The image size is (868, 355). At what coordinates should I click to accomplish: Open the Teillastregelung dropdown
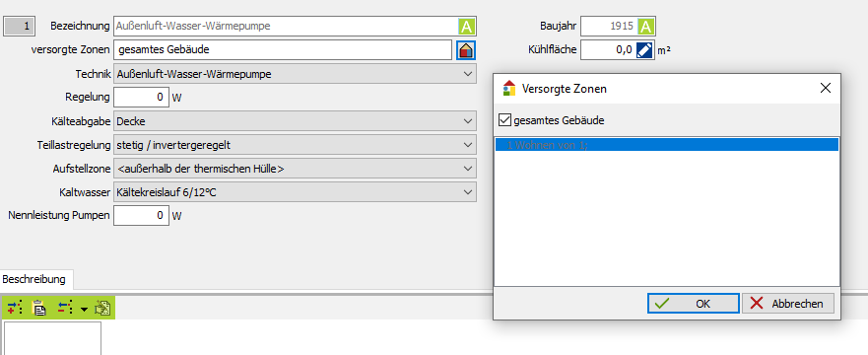click(295, 145)
